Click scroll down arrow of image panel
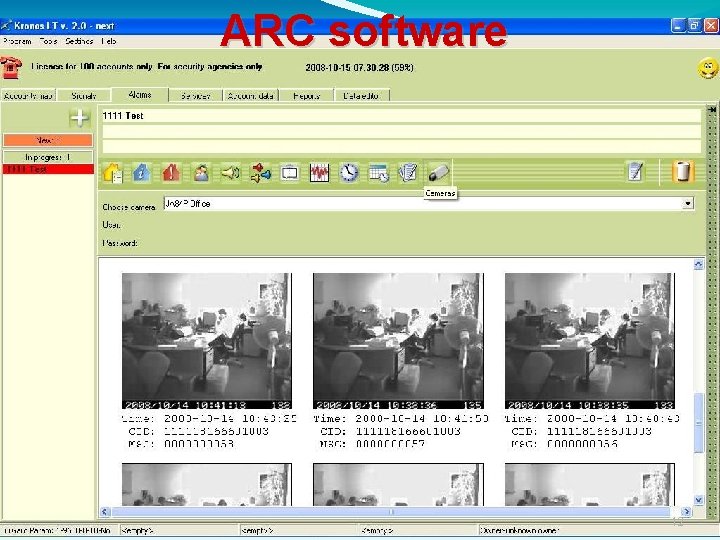This screenshot has height=540, width=720. [x=698, y=500]
